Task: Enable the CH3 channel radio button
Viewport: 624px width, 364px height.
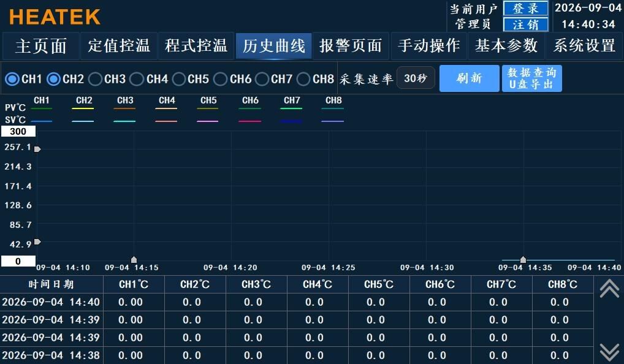Action: tap(95, 79)
